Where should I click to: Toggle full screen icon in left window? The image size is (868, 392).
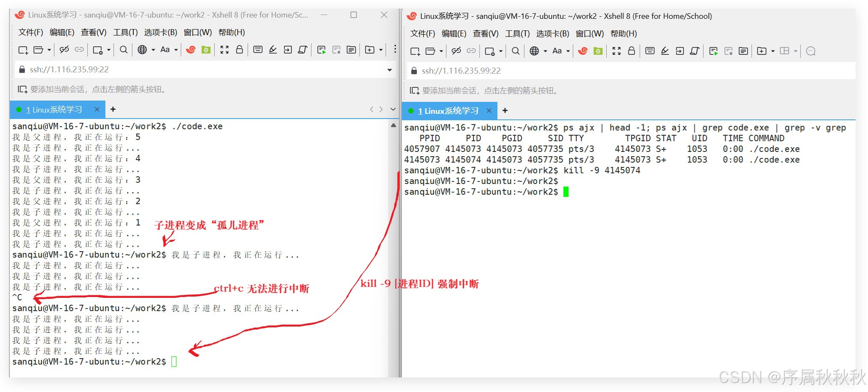[224, 50]
